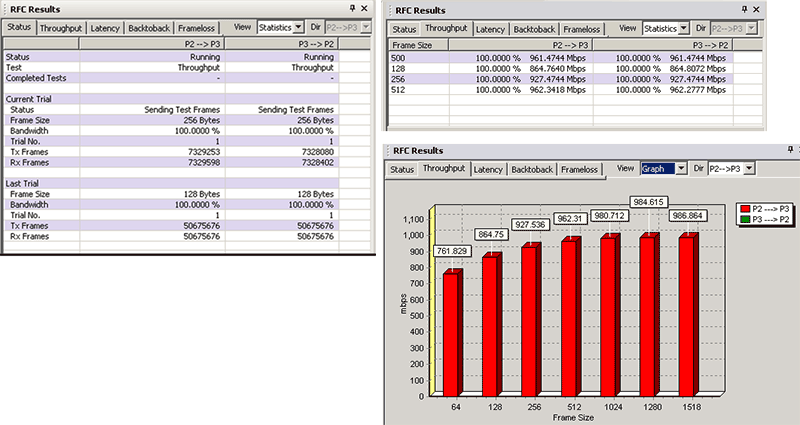Image resolution: width=800 pixels, height=425 pixels.
Task: Expand View Statistics dropdown in left panel
Action: [x=298, y=27]
